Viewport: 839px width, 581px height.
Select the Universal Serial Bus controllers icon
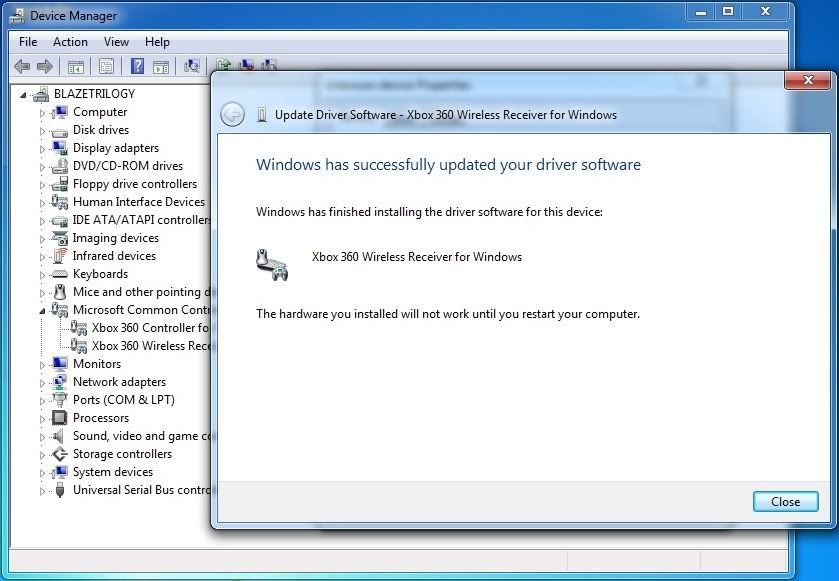point(60,490)
